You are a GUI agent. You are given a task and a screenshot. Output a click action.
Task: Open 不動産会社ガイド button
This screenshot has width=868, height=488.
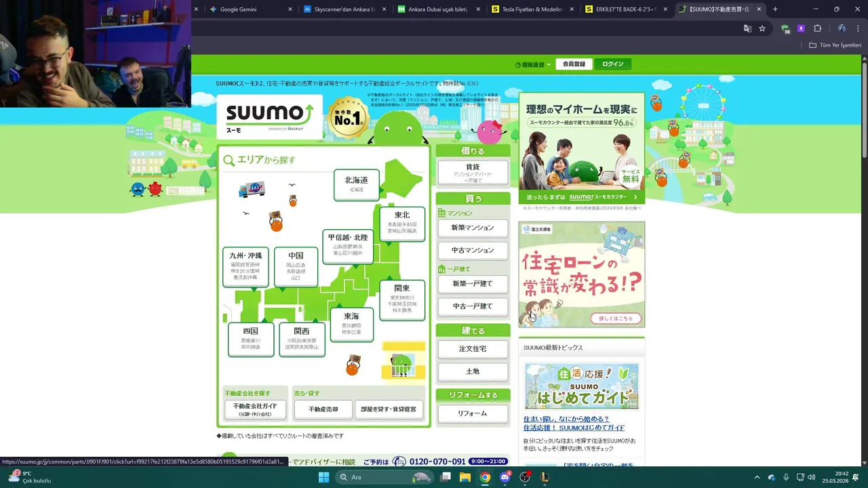coord(255,409)
